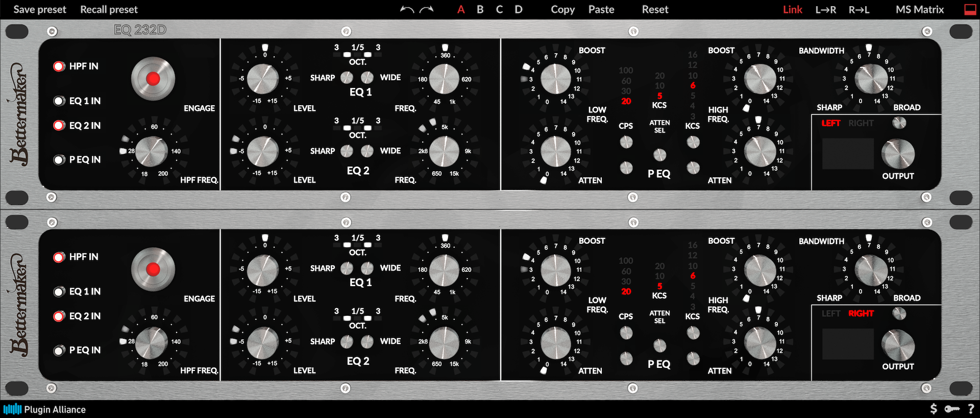Viewport: 980px width, 418px height.
Task: Toggle the Link channels option
Action: pyautogui.click(x=792, y=9)
